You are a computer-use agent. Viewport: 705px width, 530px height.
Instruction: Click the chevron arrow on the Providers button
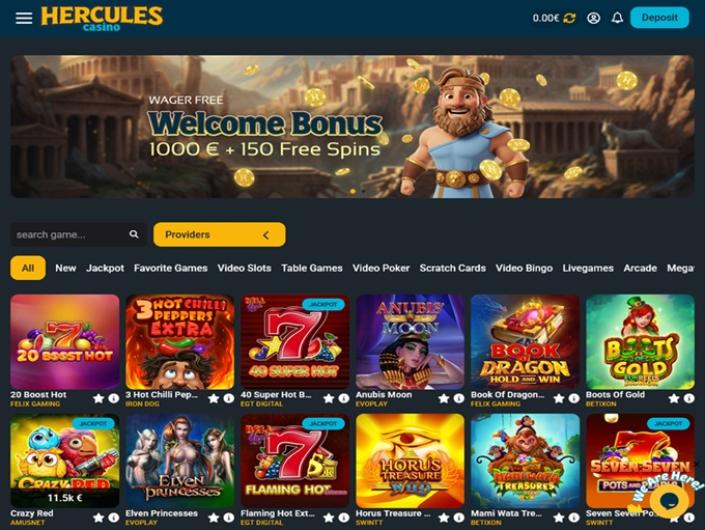[266, 235]
